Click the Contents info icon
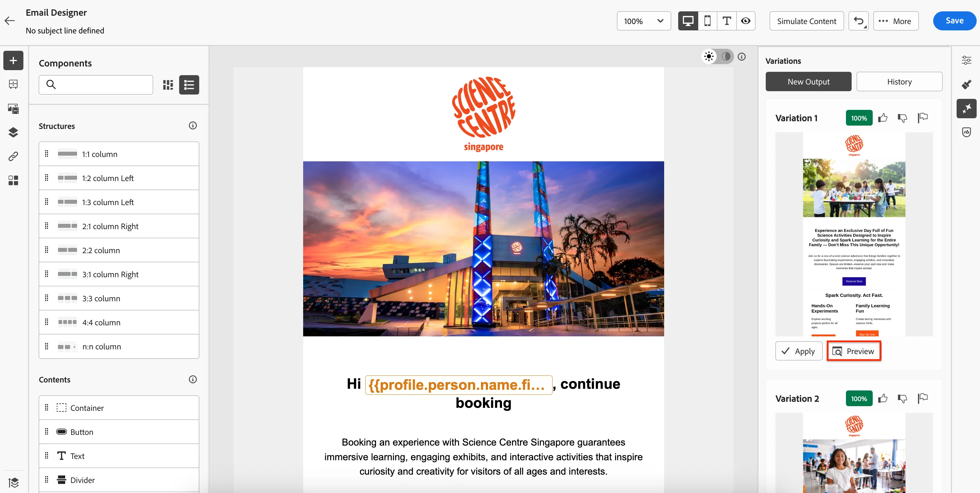Image resolution: width=980 pixels, height=493 pixels. click(x=193, y=379)
